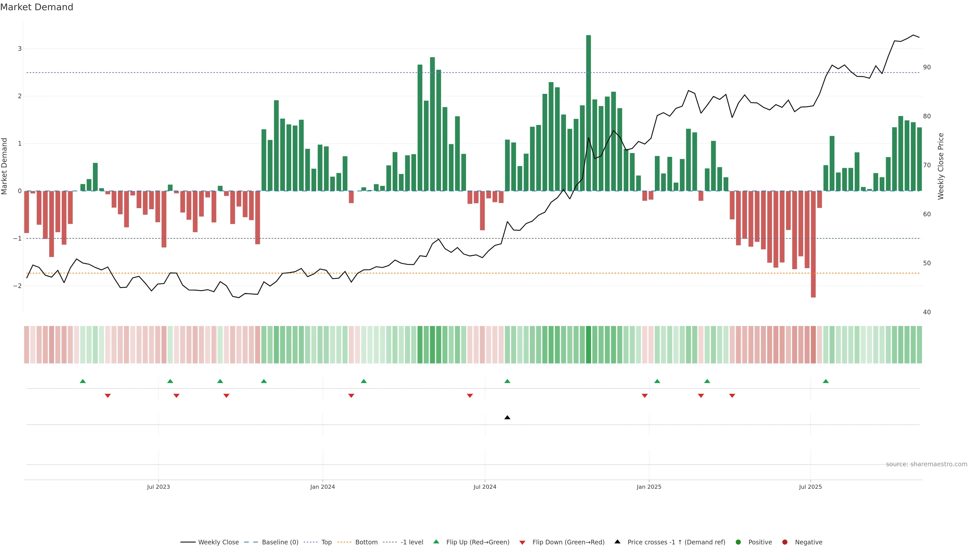This screenshot has height=551, width=980.
Task: Click the Jan 2025 x-axis label
Action: point(649,487)
